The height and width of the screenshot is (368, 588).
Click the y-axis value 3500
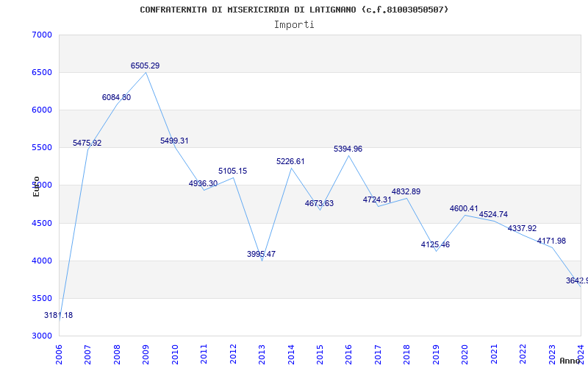tap(42, 299)
